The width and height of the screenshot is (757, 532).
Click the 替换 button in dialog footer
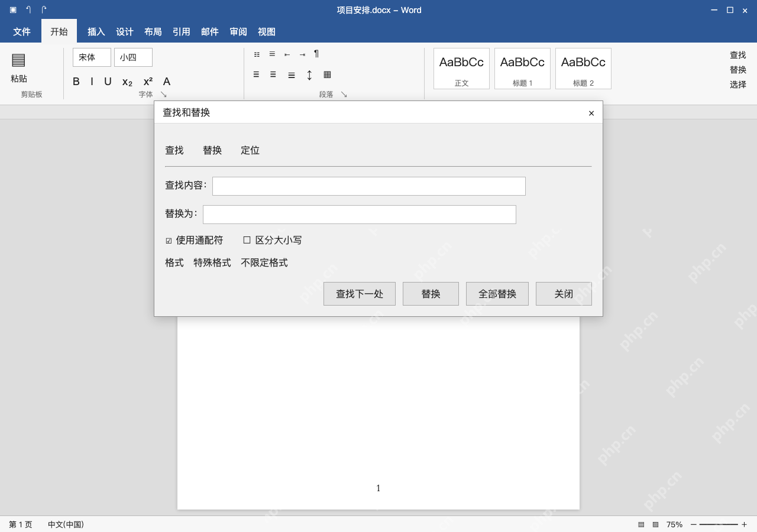[431, 294]
